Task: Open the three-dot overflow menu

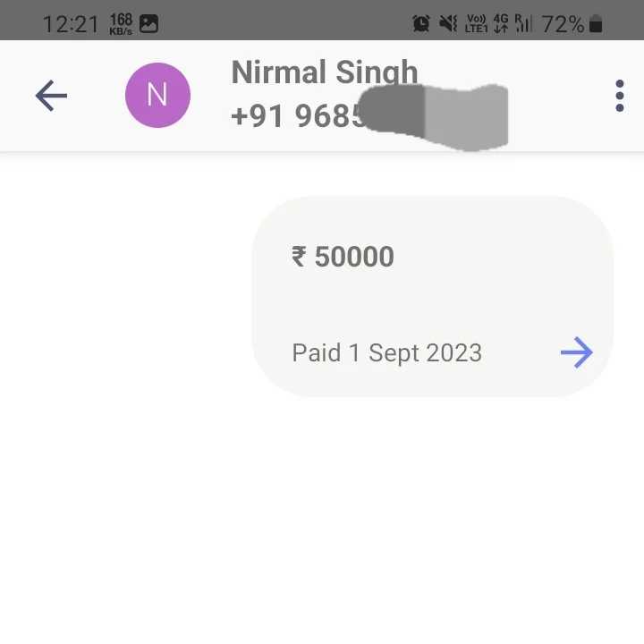Action: point(620,96)
